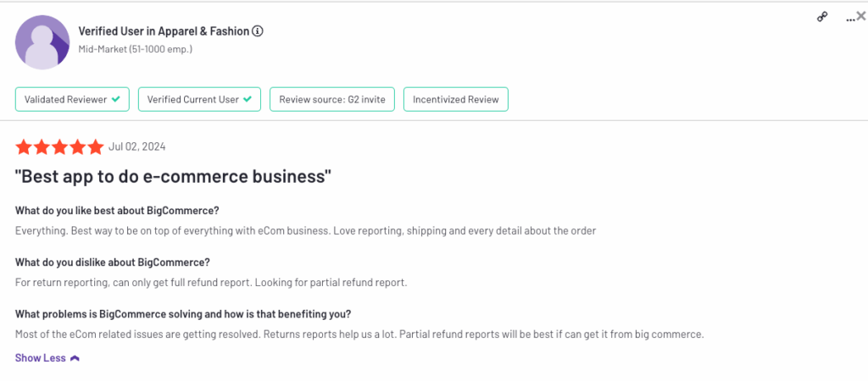The image size is (868, 381).
Task: Click the chevron arrow beside Show Less
Action: pos(75,358)
